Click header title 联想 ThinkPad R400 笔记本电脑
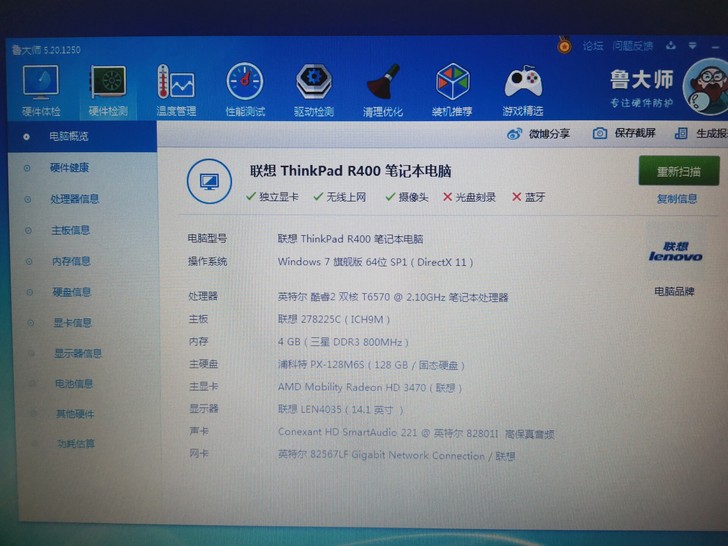The height and width of the screenshot is (546, 728). tap(351, 171)
